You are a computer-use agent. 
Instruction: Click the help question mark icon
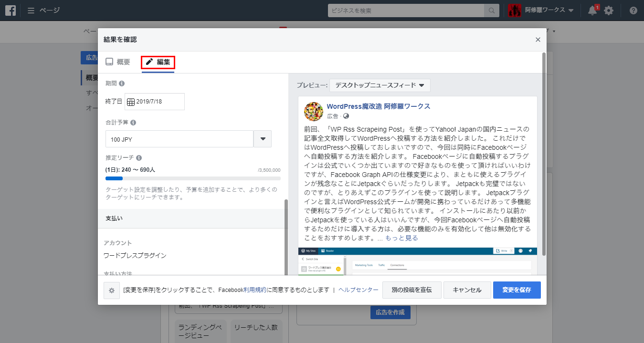[x=633, y=10]
